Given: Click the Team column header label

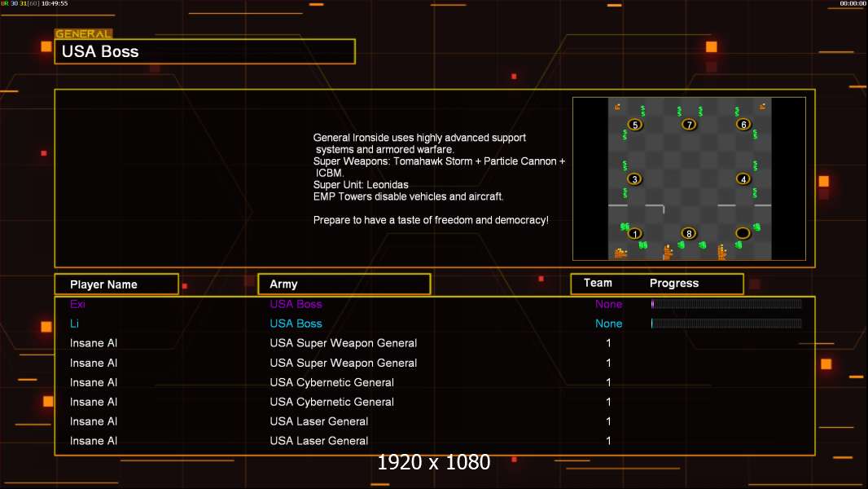Looking at the screenshot, I should pos(598,283).
